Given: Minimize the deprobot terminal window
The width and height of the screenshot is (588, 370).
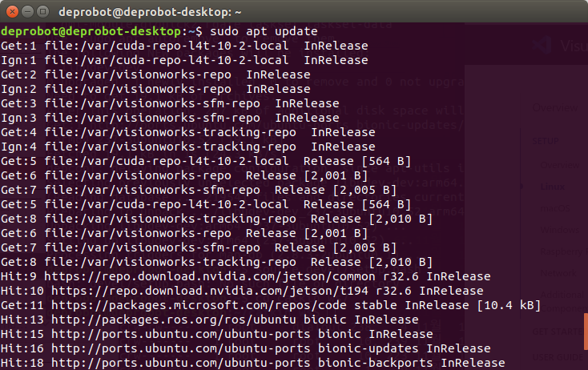Looking at the screenshot, I should [x=28, y=12].
